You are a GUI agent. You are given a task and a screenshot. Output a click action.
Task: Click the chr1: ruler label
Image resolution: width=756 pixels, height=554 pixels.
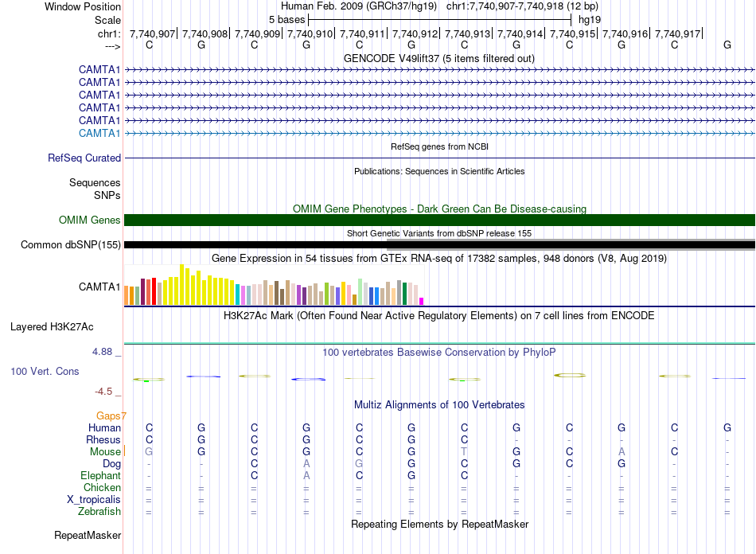click(109, 33)
